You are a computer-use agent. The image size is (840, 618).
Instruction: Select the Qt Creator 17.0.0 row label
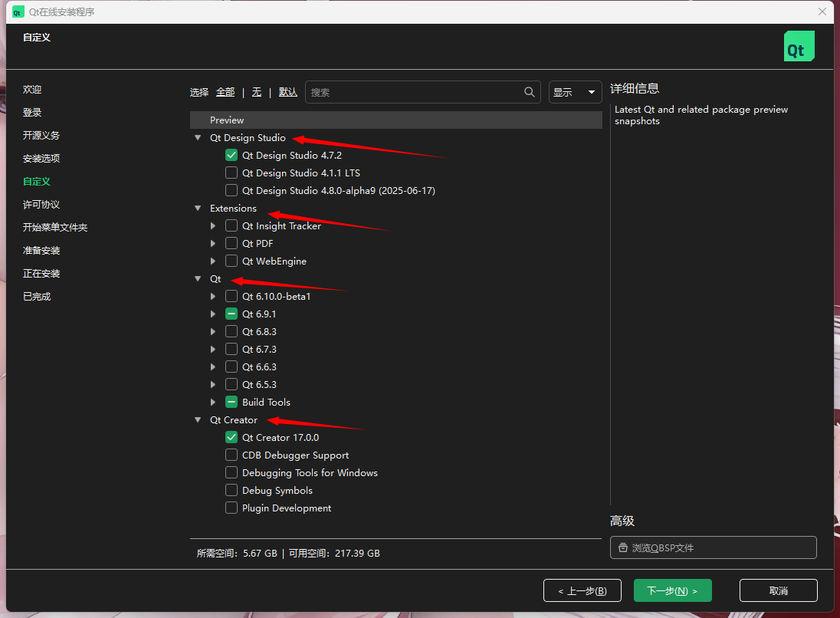click(281, 437)
